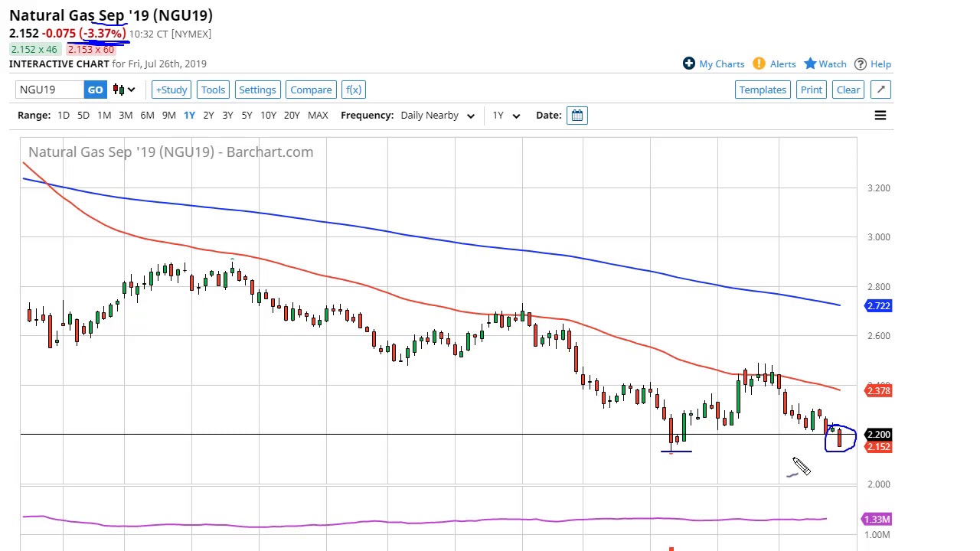
Task: Open the chart type candlestick icon dropdown
Action: pyautogui.click(x=124, y=90)
